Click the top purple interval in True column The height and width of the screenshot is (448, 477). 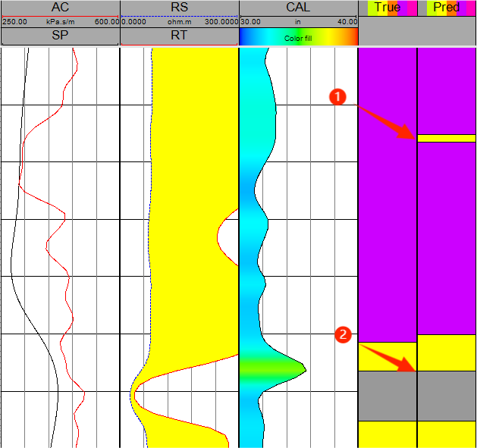pyautogui.click(x=387, y=190)
